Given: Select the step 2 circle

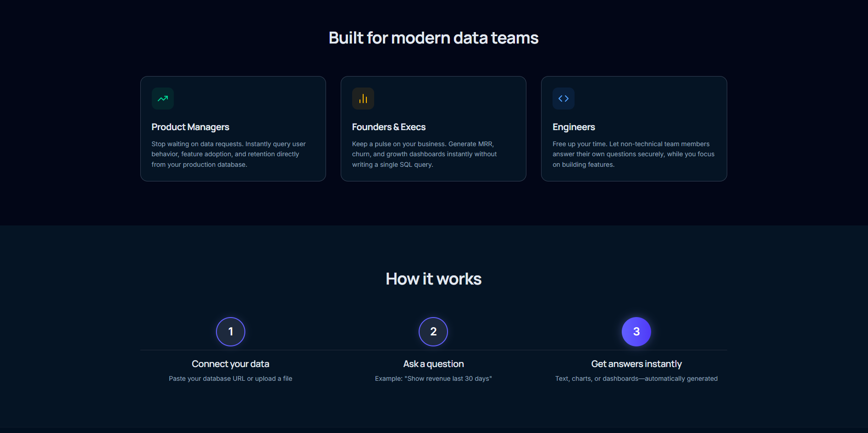Looking at the screenshot, I should click(433, 332).
